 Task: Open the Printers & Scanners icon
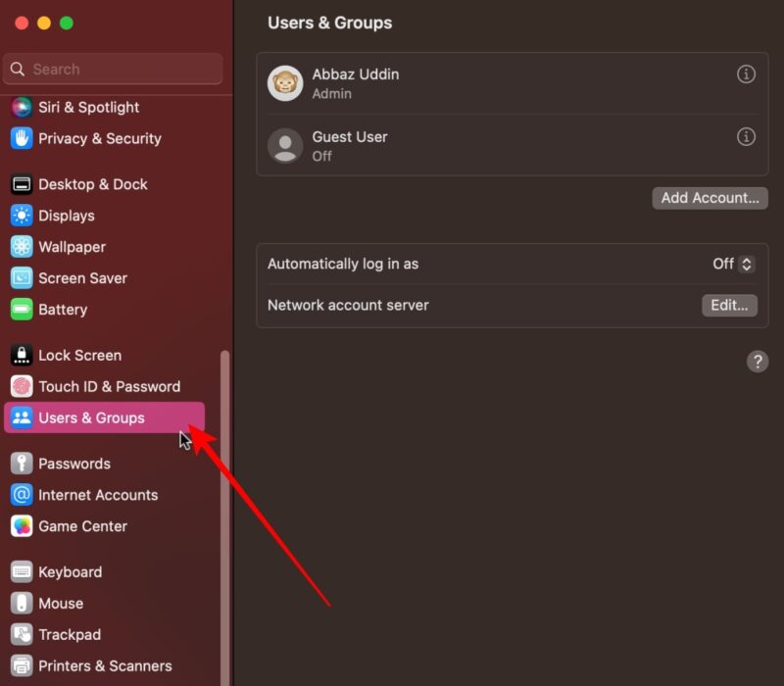click(x=22, y=665)
